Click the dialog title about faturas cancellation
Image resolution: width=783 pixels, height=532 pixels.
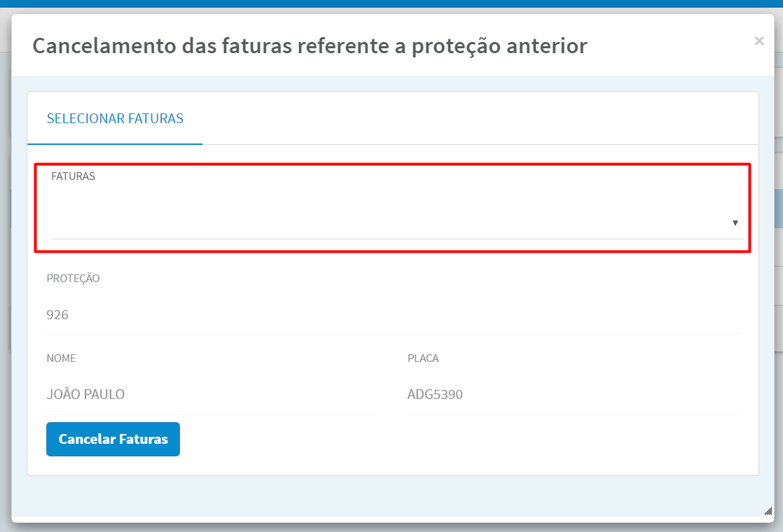pos(310,46)
